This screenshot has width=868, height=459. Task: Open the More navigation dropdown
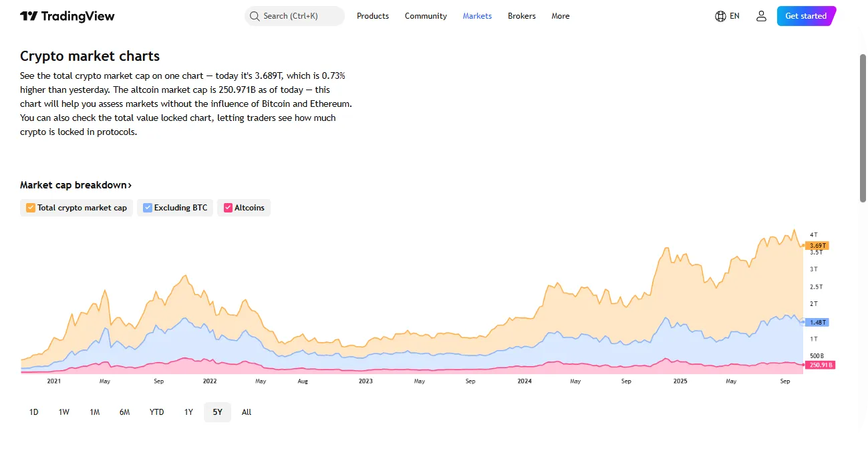tap(560, 16)
